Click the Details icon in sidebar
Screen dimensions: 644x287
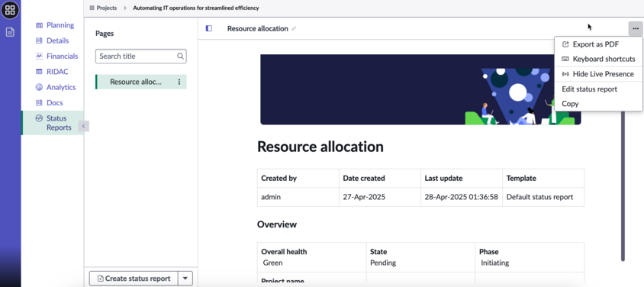tap(39, 40)
